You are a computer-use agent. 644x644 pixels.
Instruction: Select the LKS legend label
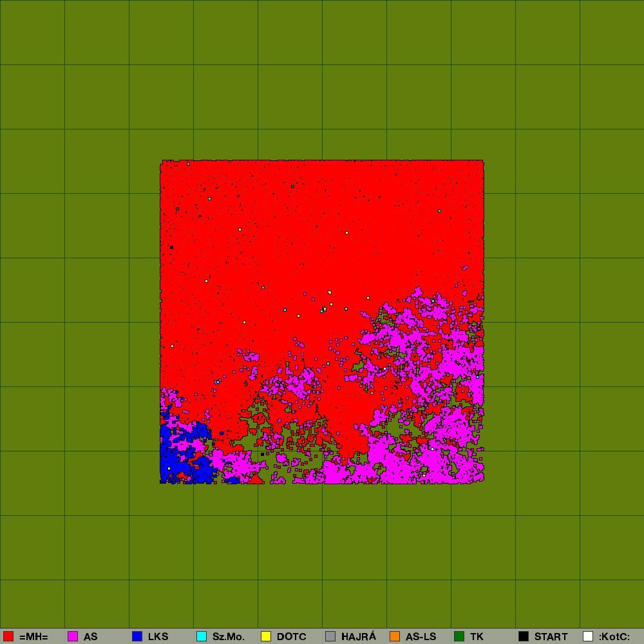point(158,637)
